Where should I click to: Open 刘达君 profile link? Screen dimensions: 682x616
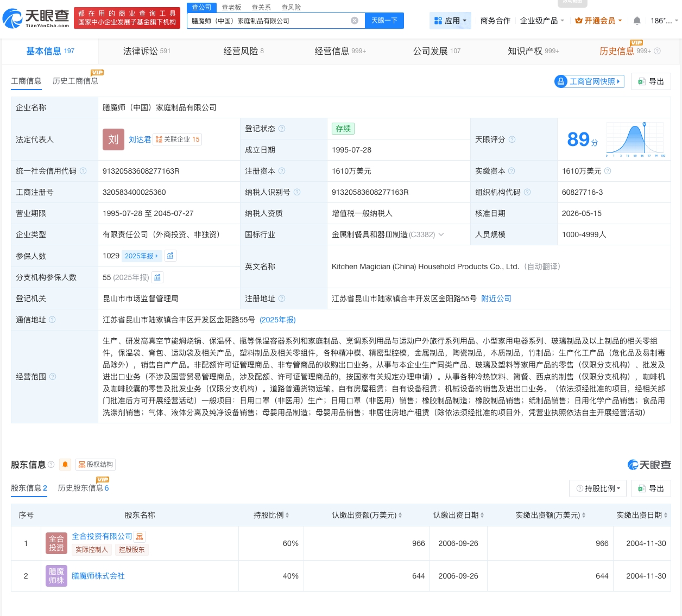tap(140, 139)
